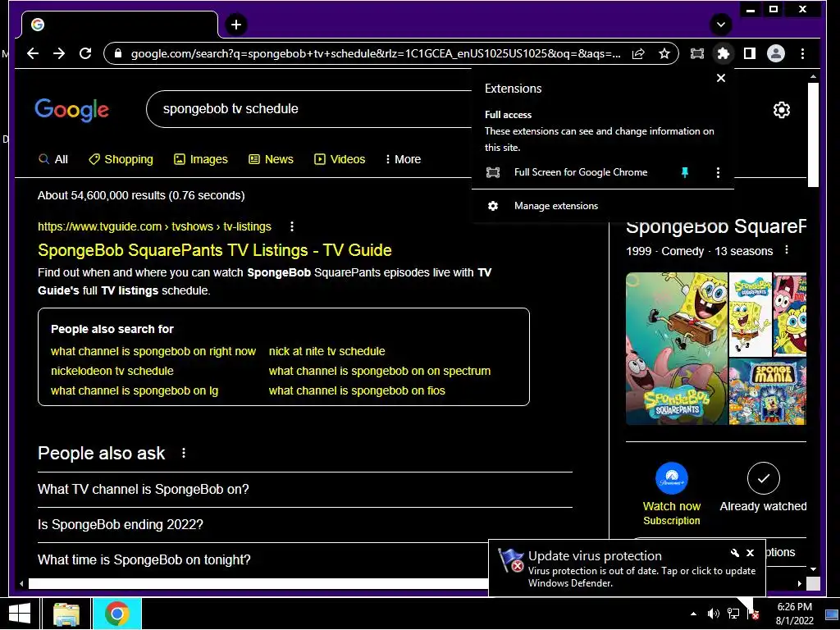This screenshot has width=840, height=630.
Task: Expand Is SpongeBob ending 2022 question
Action: point(305,524)
